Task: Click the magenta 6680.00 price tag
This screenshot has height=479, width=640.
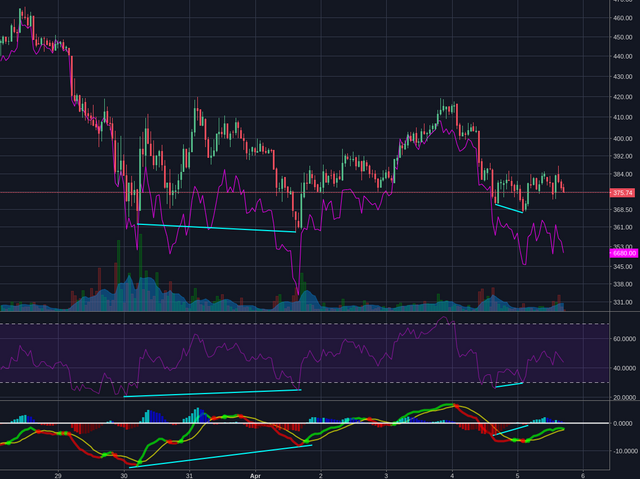Action: point(623,253)
